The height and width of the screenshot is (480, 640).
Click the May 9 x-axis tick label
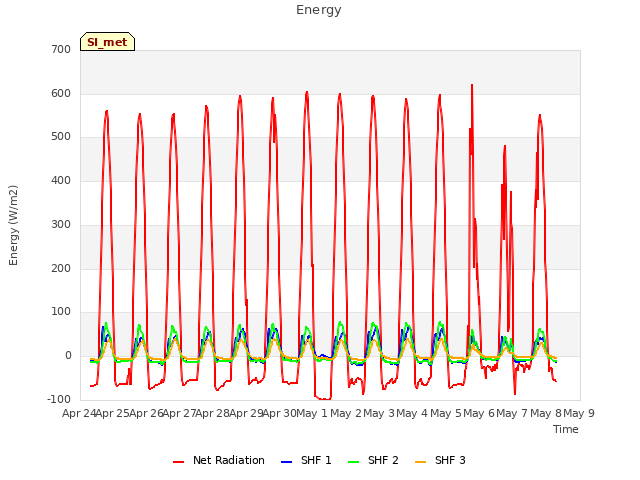pos(579,413)
